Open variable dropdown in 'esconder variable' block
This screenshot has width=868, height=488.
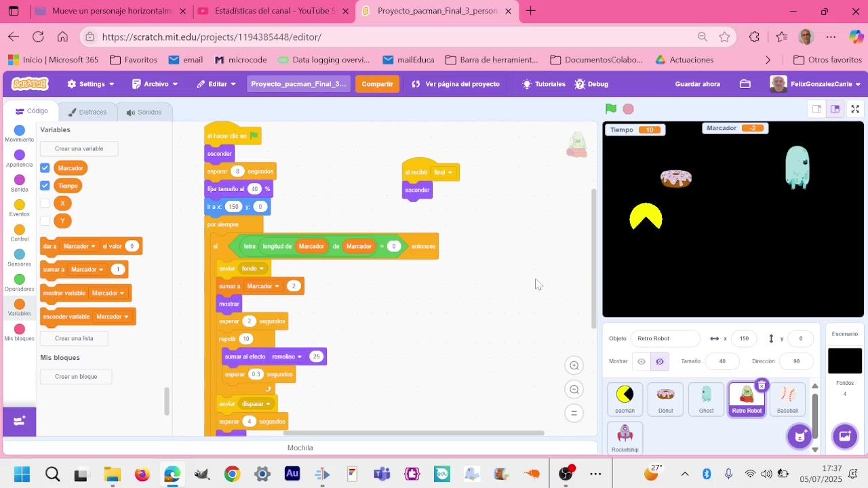113,317
